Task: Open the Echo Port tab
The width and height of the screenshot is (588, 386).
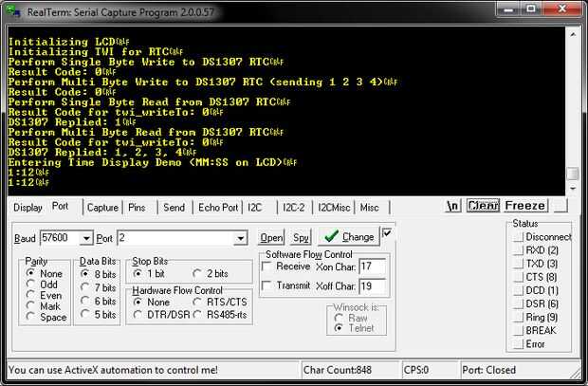Action: 218,208
